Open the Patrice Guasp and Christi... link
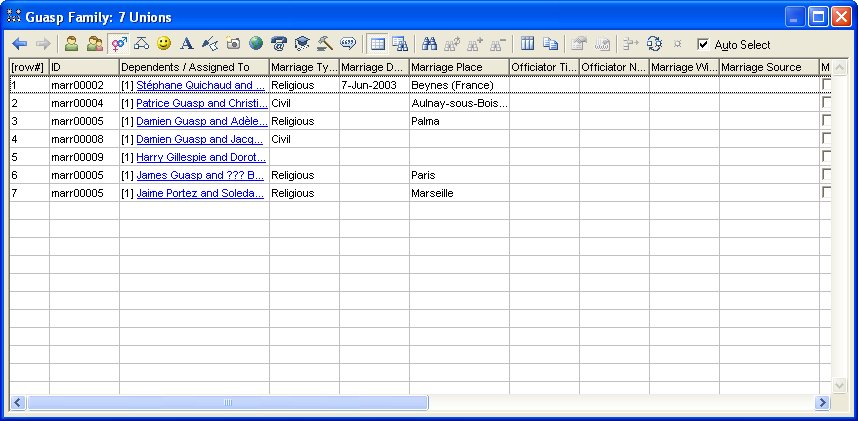This screenshot has width=858, height=421. pyautogui.click(x=201, y=103)
